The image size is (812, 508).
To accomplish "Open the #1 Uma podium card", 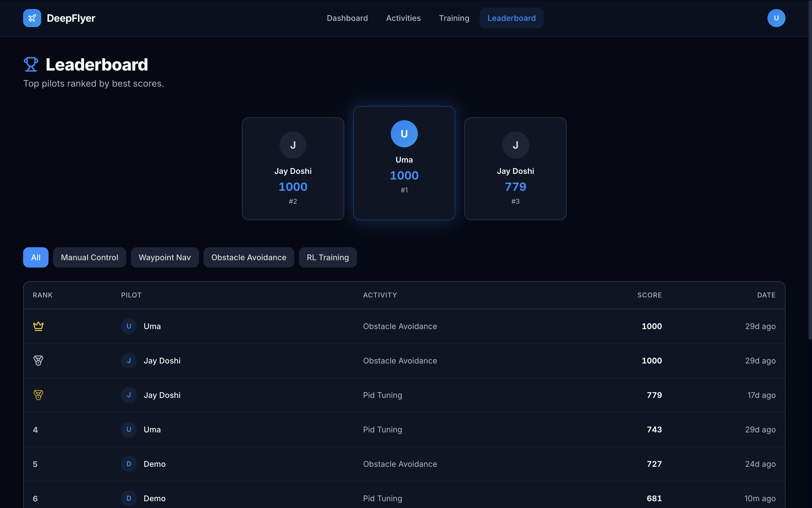I will (x=404, y=163).
